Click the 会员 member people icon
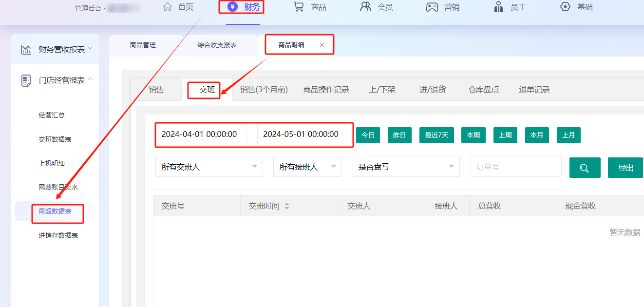The width and height of the screenshot is (644, 307). click(365, 7)
